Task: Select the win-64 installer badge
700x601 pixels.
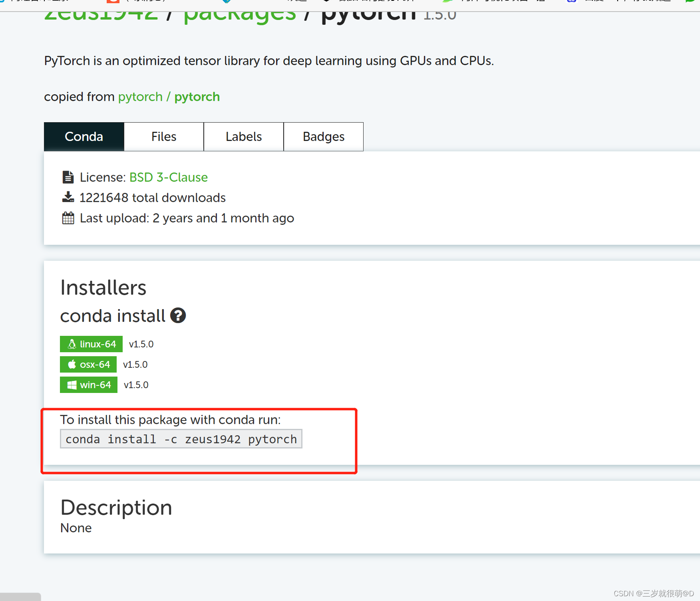Action: (x=89, y=385)
